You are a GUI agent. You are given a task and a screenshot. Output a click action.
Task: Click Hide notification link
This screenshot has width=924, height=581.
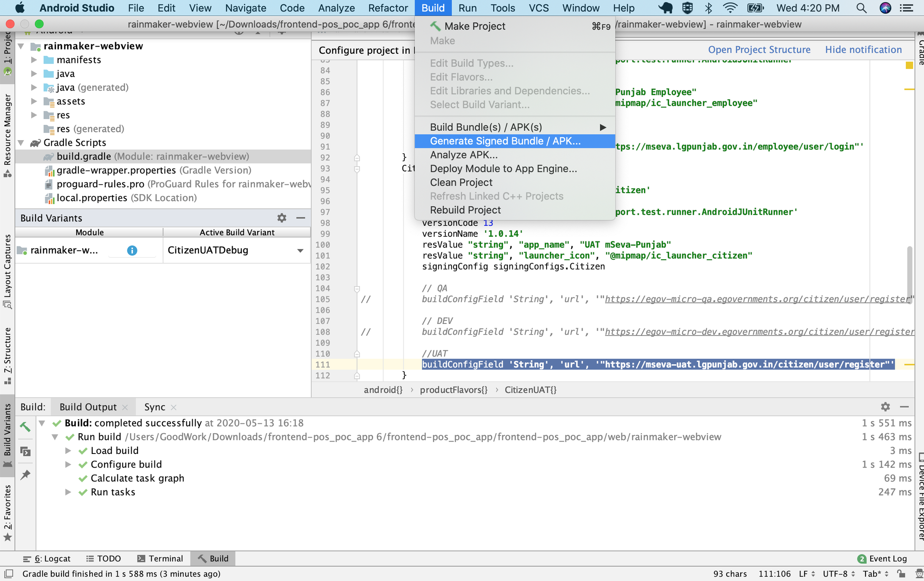click(863, 50)
